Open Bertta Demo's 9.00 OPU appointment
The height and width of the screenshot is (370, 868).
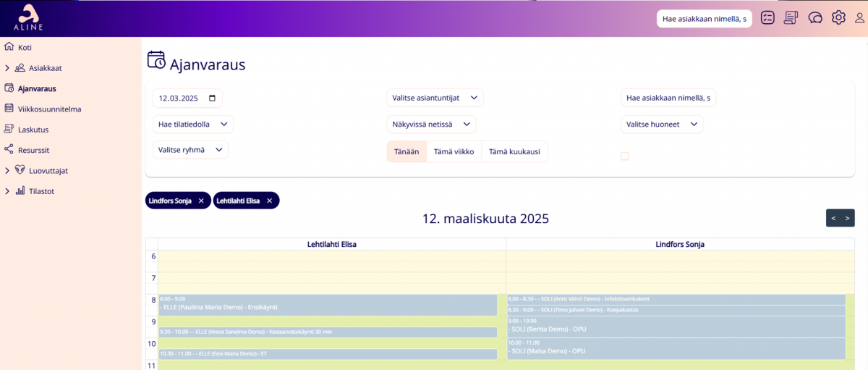click(676, 326)
